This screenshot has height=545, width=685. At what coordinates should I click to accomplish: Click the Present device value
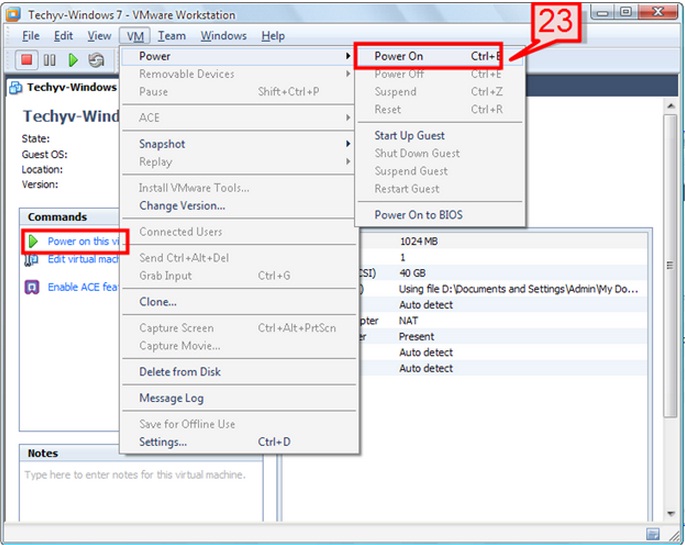(x=416, y=337)
